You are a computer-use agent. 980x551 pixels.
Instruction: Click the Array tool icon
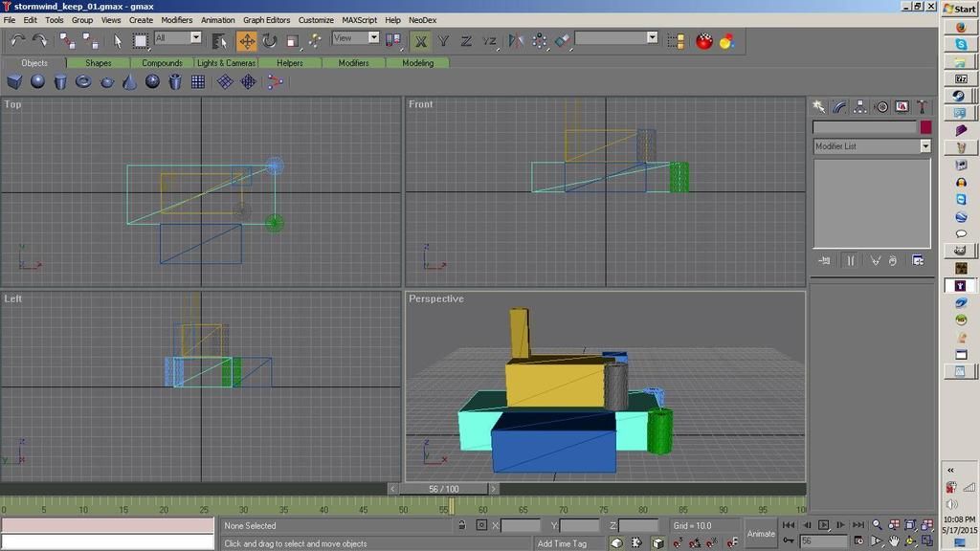[540, 41]
